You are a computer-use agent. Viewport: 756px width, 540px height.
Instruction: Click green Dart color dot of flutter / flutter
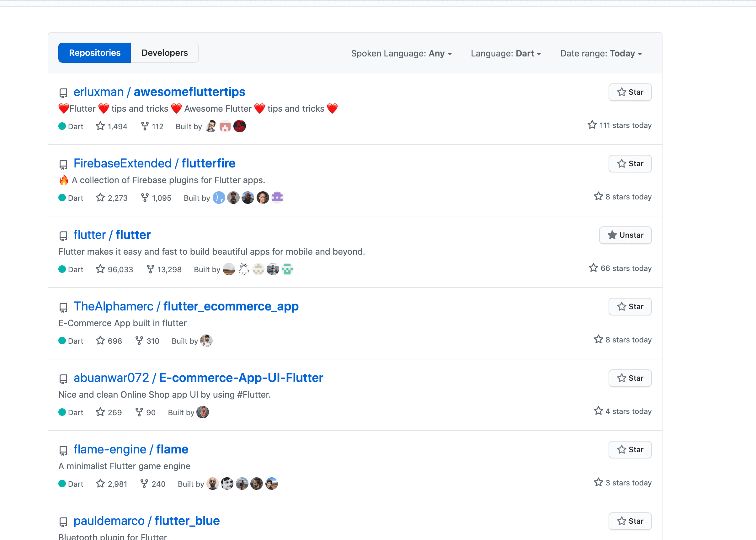[x=62, y=269]
